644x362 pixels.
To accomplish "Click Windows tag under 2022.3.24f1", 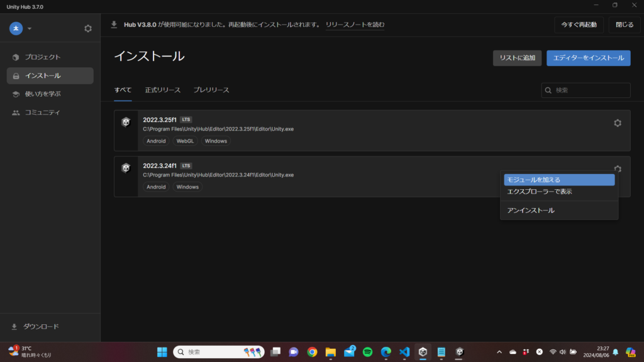I will (x=187, y=187).
